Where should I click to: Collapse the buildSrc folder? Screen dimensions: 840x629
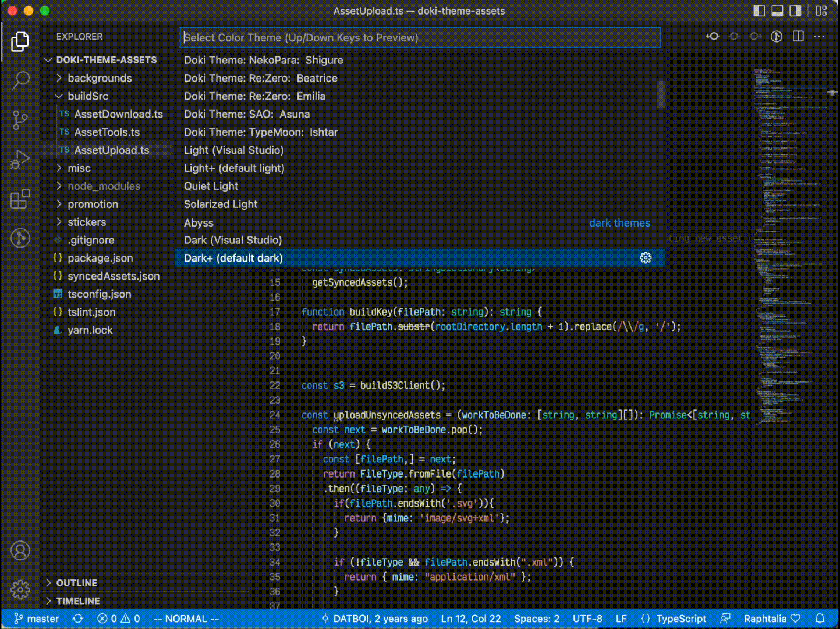pos(88,96)
